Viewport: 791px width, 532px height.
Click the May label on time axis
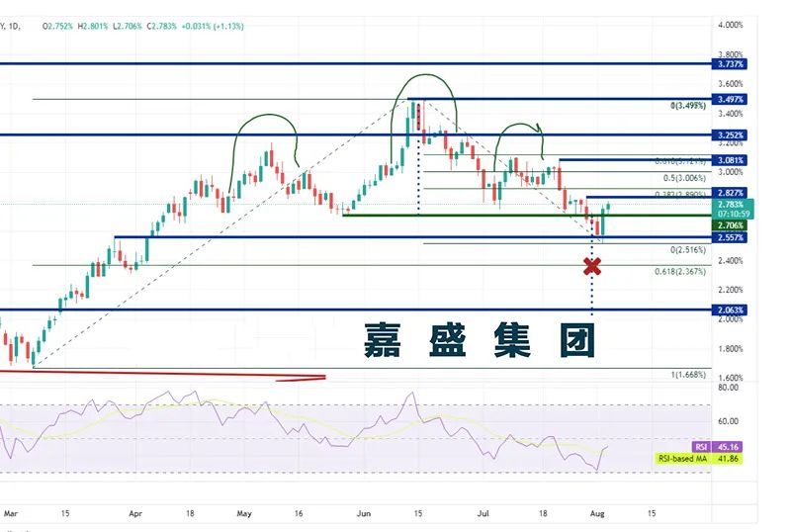[x=244, y=514]
